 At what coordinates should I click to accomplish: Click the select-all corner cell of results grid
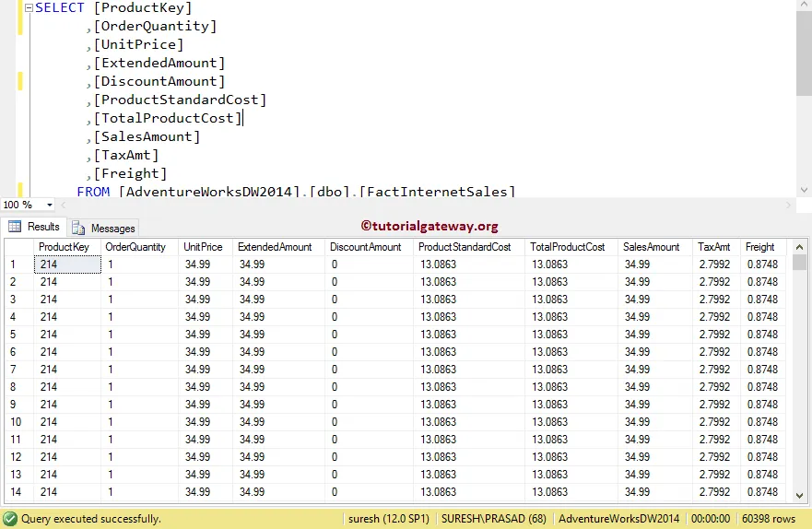(x=19, y=247)
